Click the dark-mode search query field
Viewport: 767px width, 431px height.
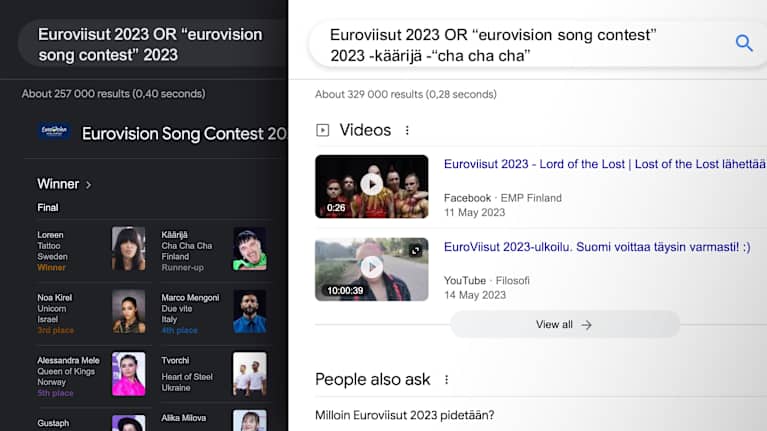[150, 45]
